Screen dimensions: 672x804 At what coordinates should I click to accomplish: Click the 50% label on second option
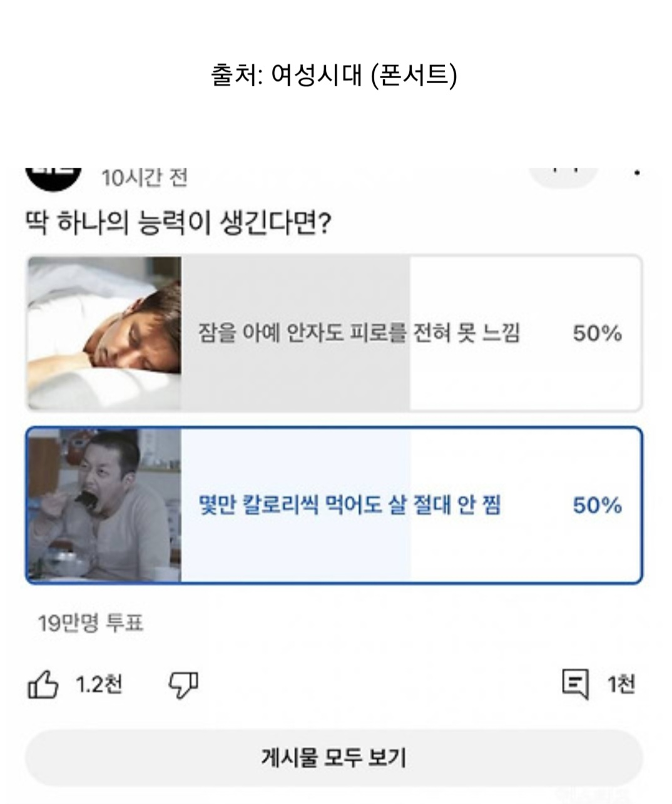[597, 506]
